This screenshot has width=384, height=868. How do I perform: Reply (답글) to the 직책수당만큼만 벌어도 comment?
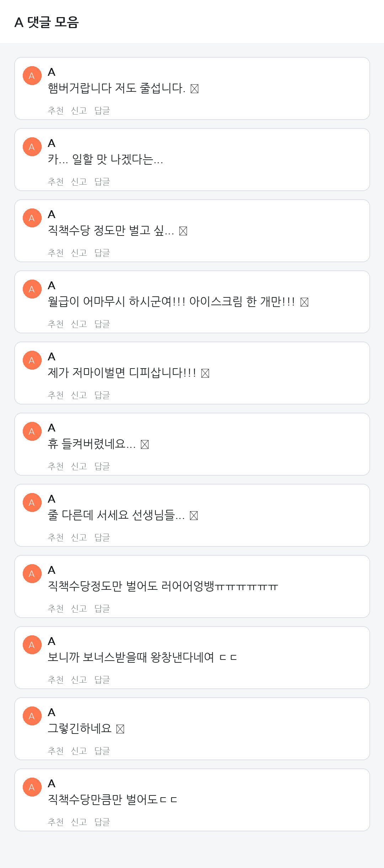(x=102, y=822)
